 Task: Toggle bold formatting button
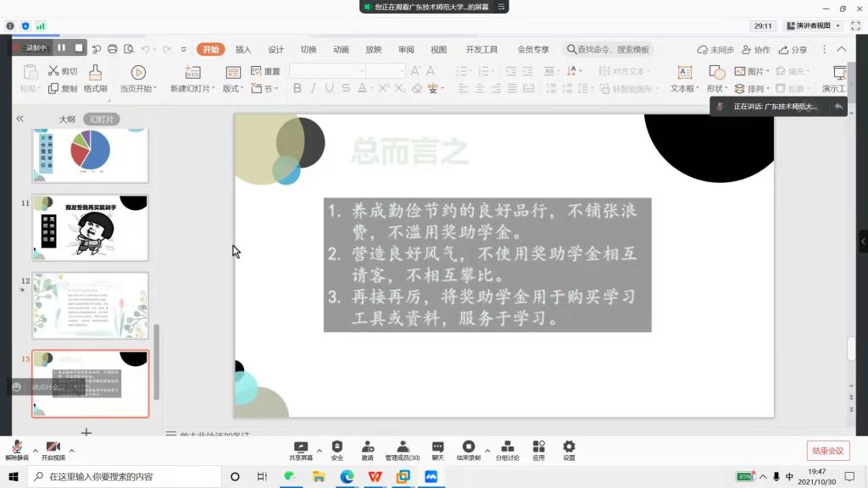point(298,88)
